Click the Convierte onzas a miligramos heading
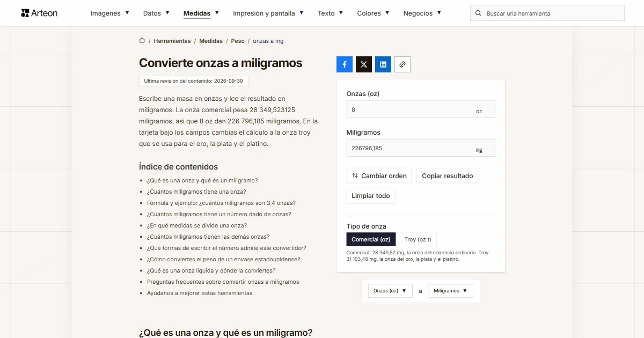This screenshot has width=644, height=338. click(x=221, y=63)
